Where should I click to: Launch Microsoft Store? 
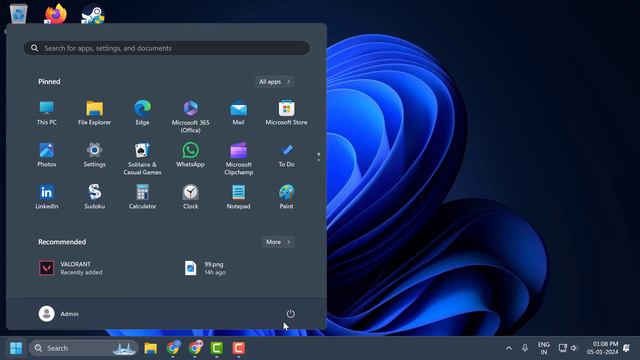pos(286,113)
